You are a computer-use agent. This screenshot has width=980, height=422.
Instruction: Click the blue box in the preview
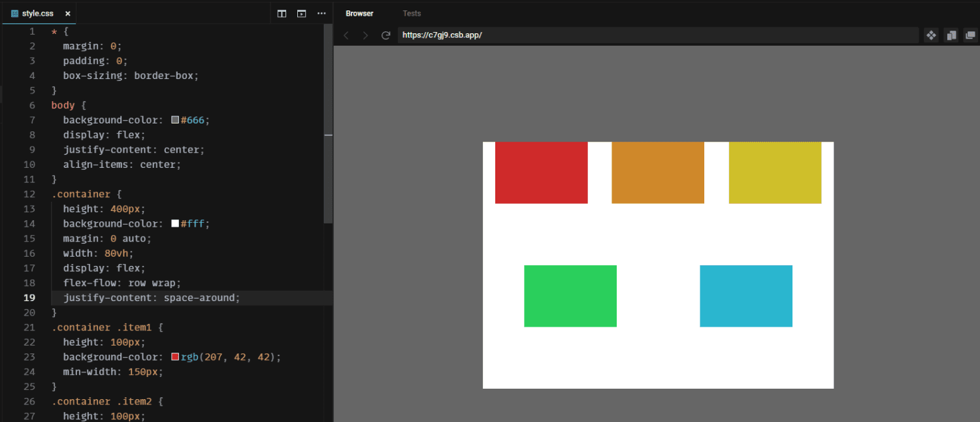point(746,296)
